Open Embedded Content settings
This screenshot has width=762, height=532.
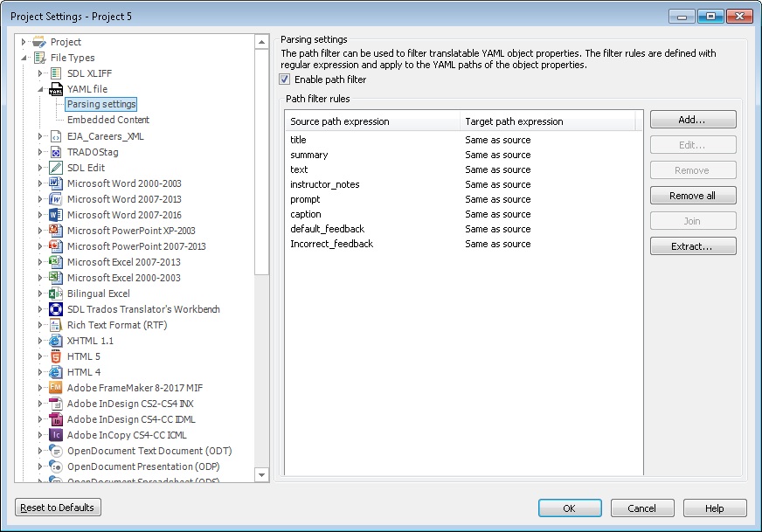pyautogui.click(x=107, y=120)
